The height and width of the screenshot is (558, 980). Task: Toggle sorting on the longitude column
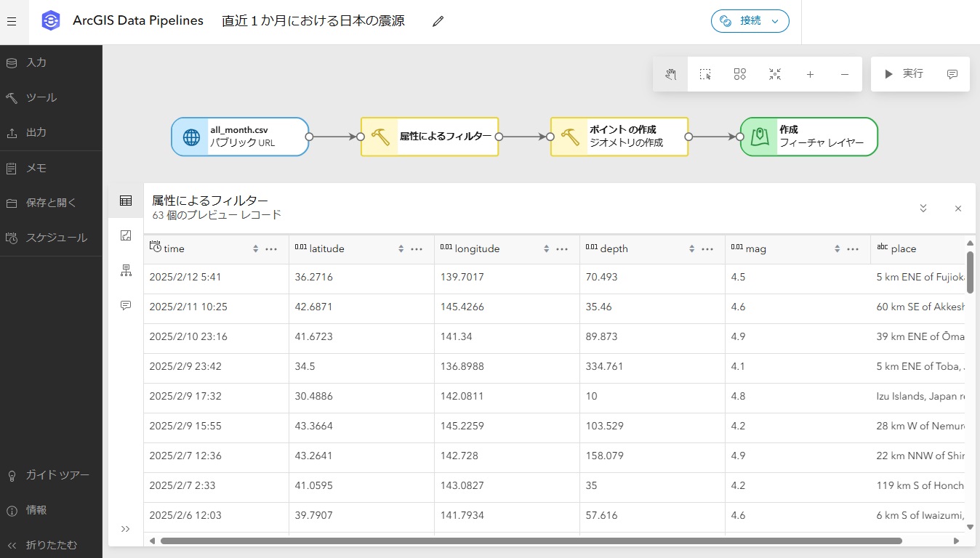coord(546,248)
